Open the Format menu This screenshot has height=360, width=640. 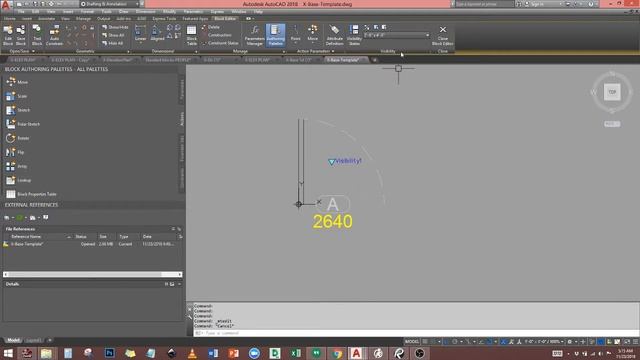tap(87, 12)
